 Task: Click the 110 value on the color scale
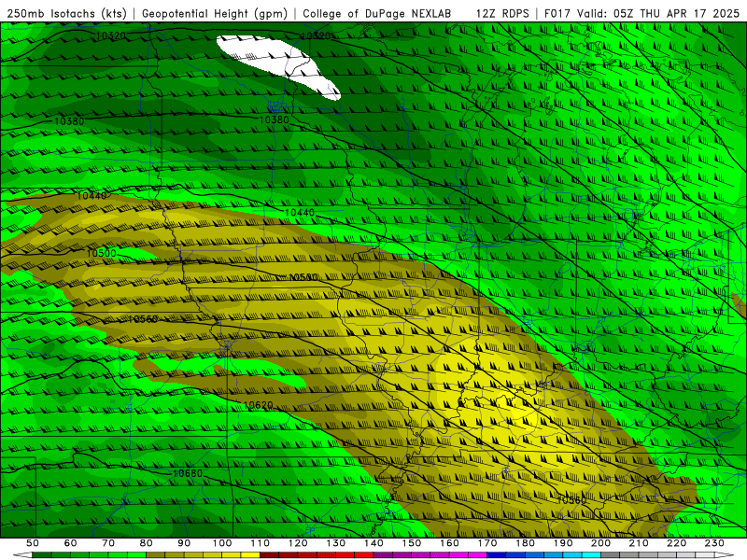(261, 543)
